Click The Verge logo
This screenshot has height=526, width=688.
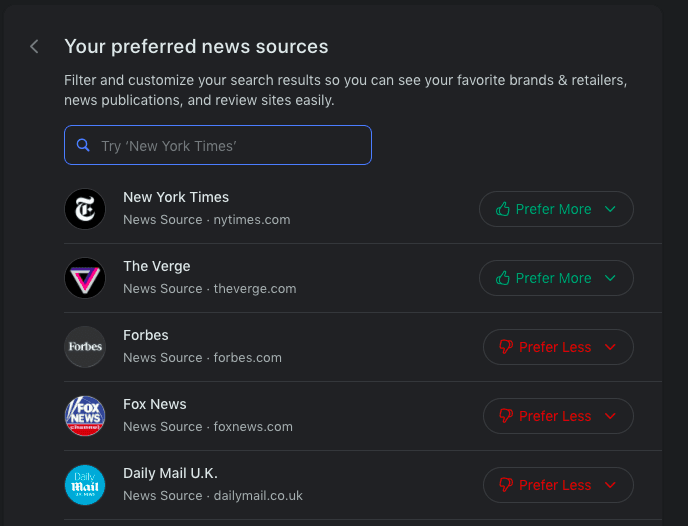(x=85, y=278)
